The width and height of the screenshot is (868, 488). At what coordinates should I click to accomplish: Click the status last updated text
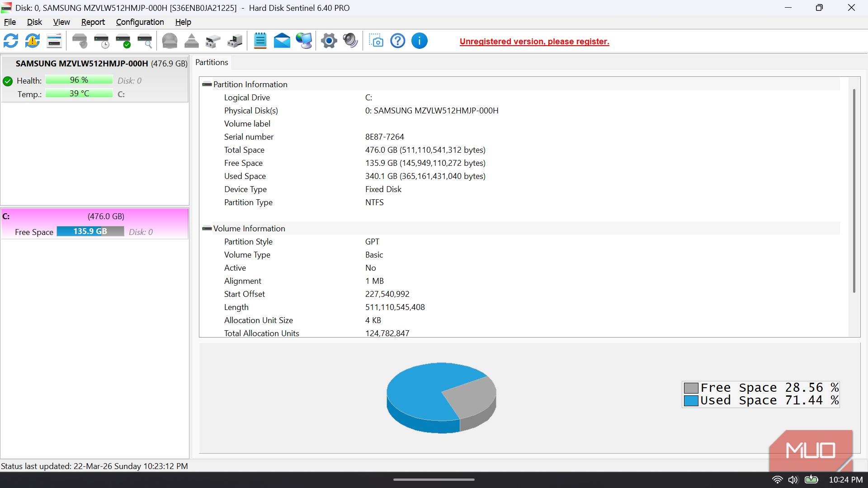[94, 466]
